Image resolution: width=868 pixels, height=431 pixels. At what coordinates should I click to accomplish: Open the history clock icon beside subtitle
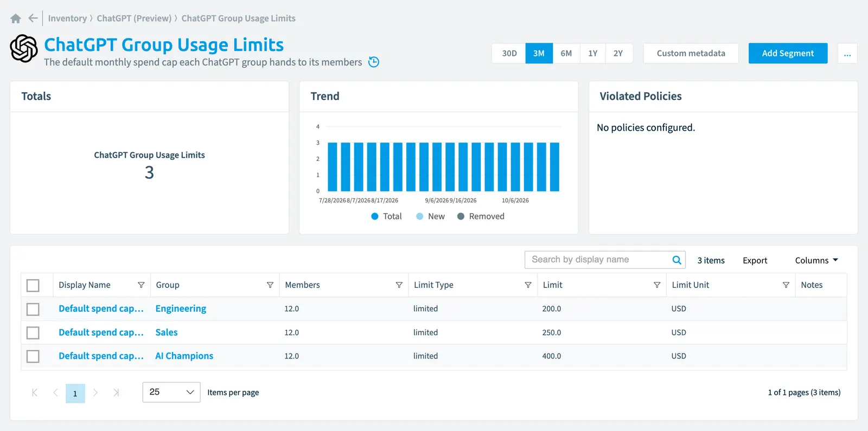(x=374, y=62)
